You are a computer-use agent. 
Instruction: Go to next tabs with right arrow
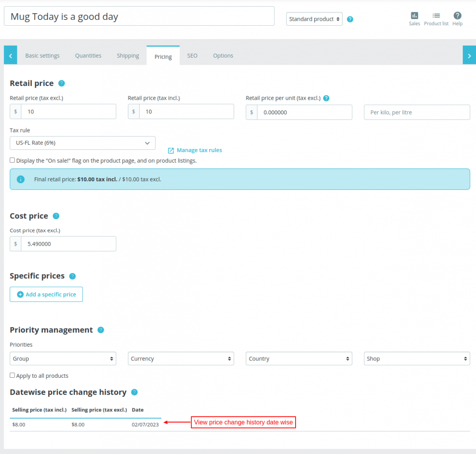[469, 55]
